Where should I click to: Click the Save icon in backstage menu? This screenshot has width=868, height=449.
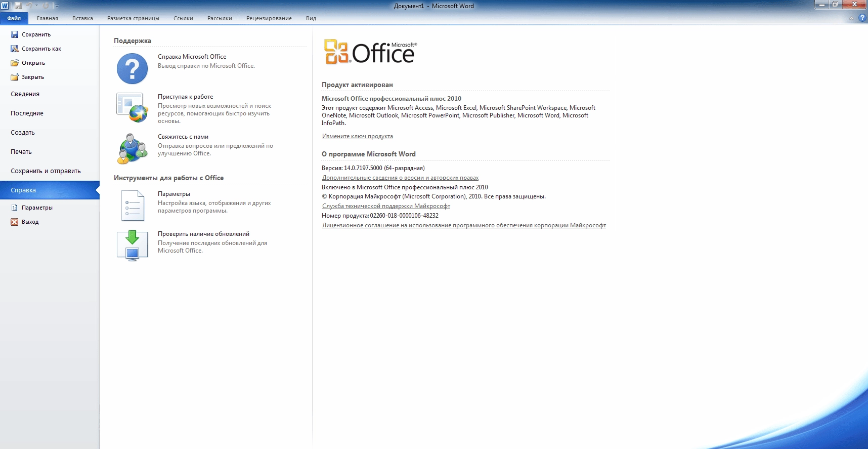(15, 34)
